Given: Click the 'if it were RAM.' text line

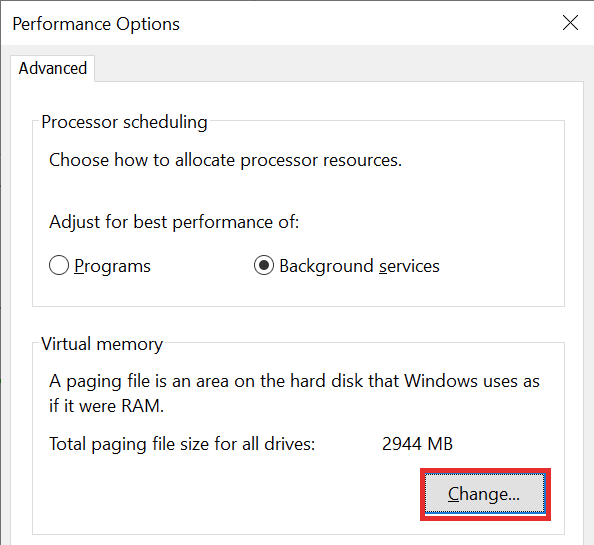Looking at the screenshot, I should tap(106, 406).
